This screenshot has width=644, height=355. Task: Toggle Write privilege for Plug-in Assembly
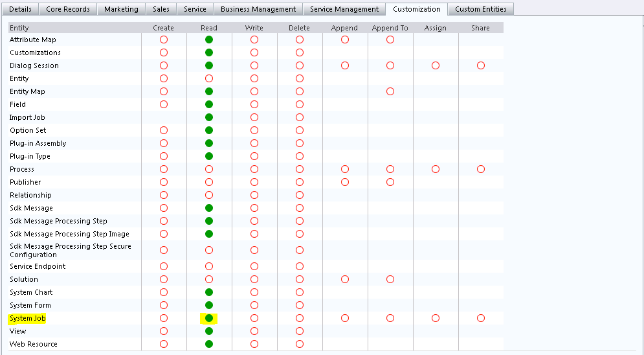[x=254, y=143]
